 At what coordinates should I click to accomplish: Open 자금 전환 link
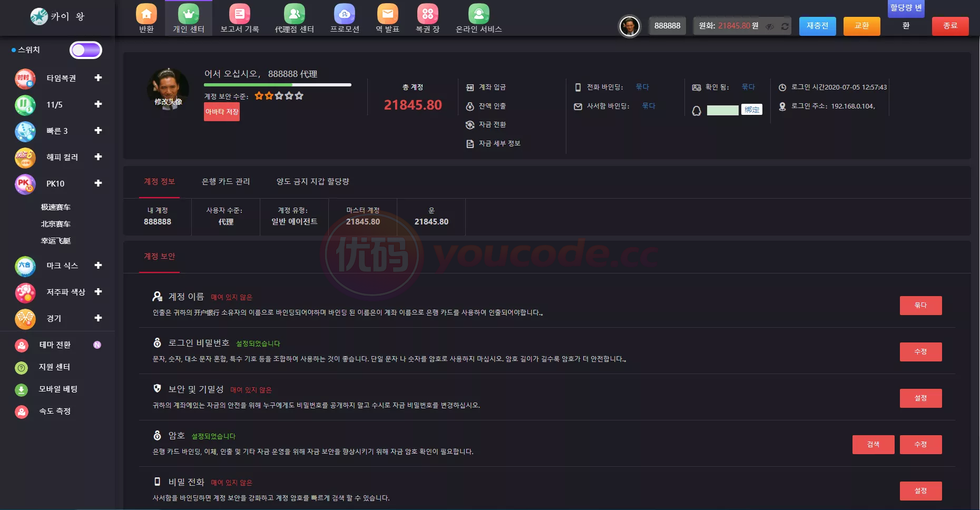[492, 125]
